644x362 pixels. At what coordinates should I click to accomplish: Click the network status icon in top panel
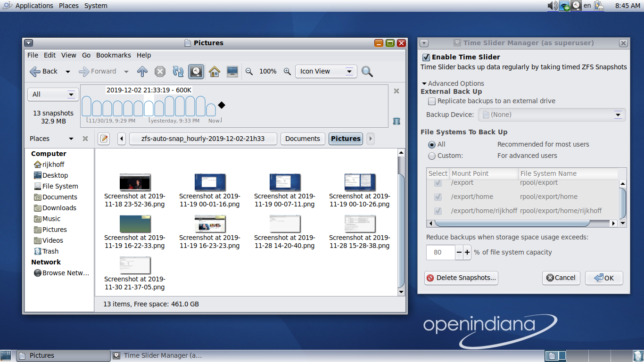(564, 6)
